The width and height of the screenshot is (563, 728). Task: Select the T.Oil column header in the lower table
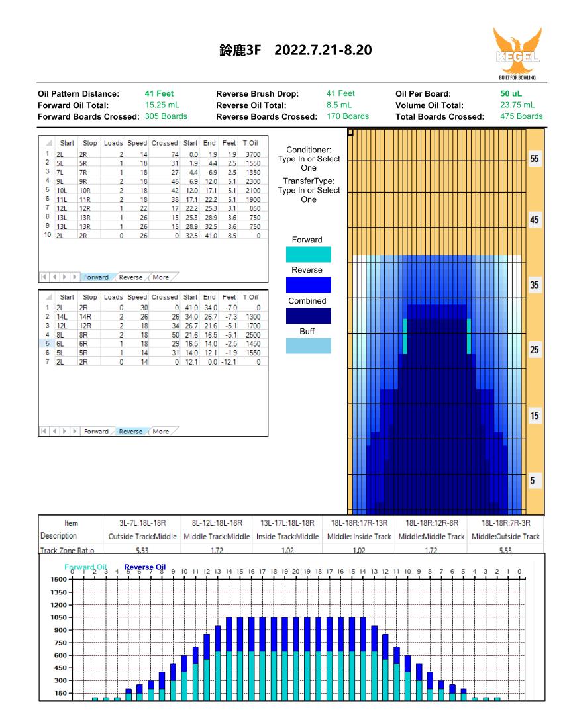pyautogui.click(x=250, y=297)
